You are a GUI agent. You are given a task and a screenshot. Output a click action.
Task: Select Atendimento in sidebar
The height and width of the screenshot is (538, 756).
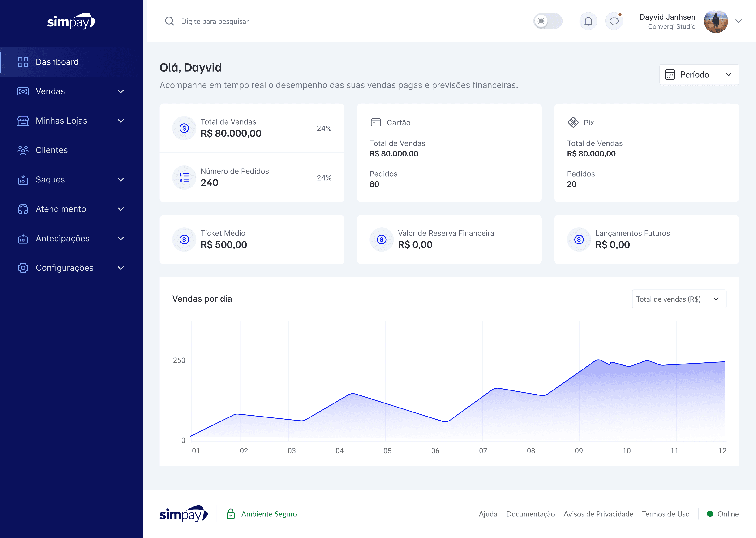click(x=71, y=209)
